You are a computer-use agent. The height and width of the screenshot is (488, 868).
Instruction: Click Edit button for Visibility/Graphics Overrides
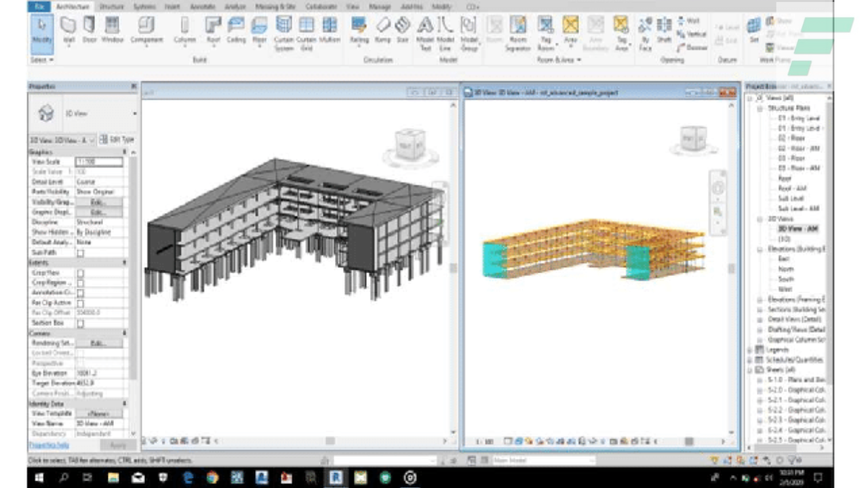99,202
